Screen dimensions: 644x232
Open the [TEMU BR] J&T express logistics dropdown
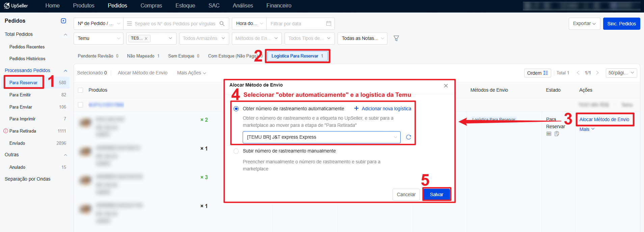[321, 137]
